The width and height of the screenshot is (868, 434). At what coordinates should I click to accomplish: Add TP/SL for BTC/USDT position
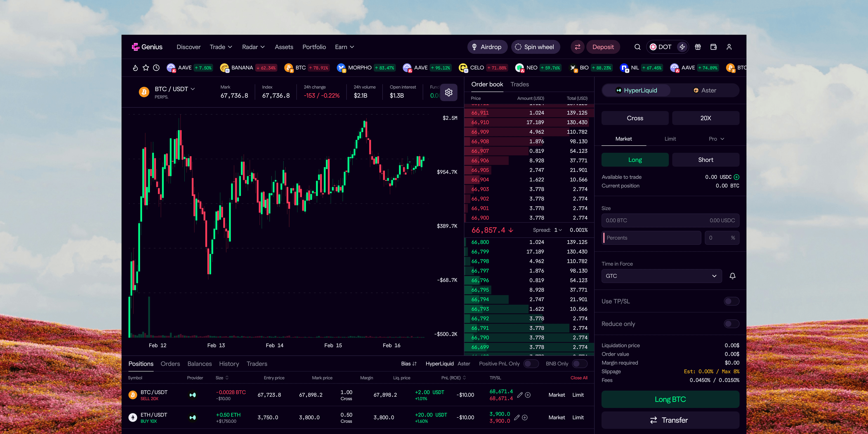(528, 395)
